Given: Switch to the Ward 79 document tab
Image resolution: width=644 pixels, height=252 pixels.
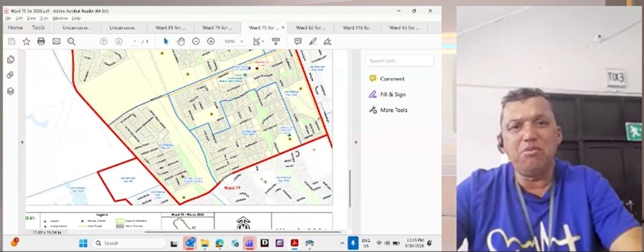Looking at the screenshot, I should pyautogui.click(x=217, y=27).
